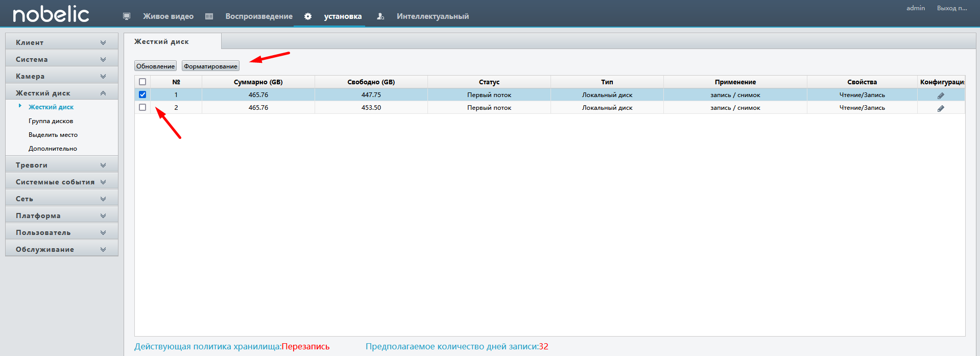The width and height of the screenshot is (980, 356).
Task: Select Дополнительно submenu item
Action: pyautogui.click(x=53, y=149)
